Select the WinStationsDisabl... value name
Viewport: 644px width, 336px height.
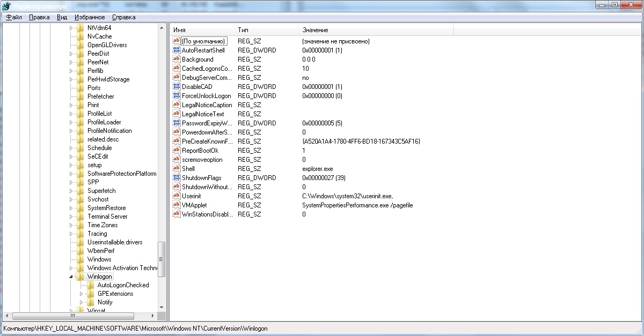(207, 214)
